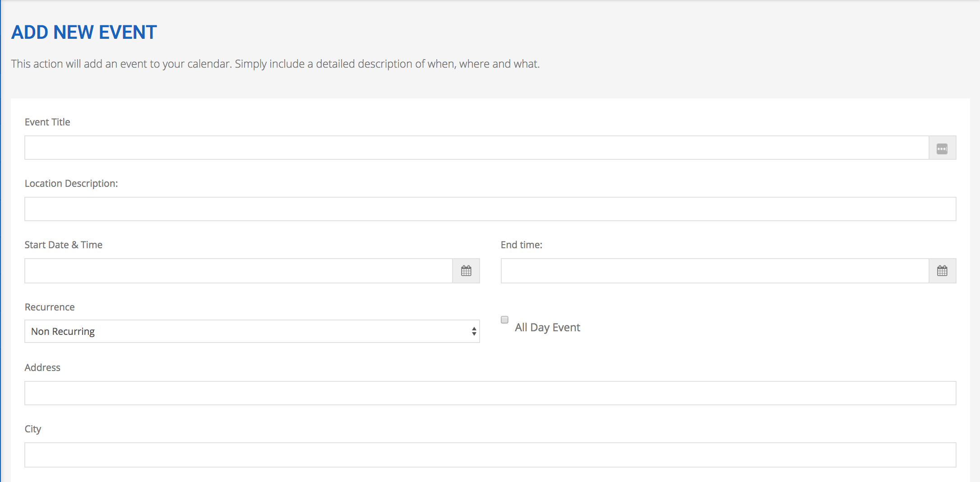
Task: Click the ADD NEW EVENT heading
Action: pos(84,32)
